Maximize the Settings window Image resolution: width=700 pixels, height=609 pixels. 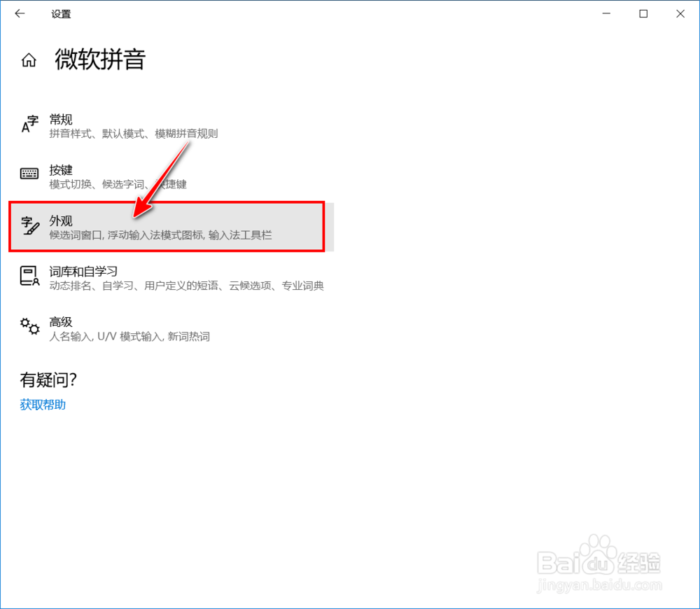click(643, 13)
